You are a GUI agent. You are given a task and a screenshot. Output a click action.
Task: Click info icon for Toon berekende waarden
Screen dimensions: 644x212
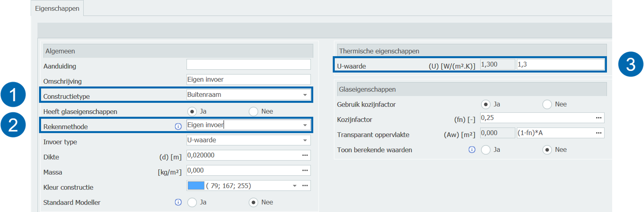pos(471,150)
